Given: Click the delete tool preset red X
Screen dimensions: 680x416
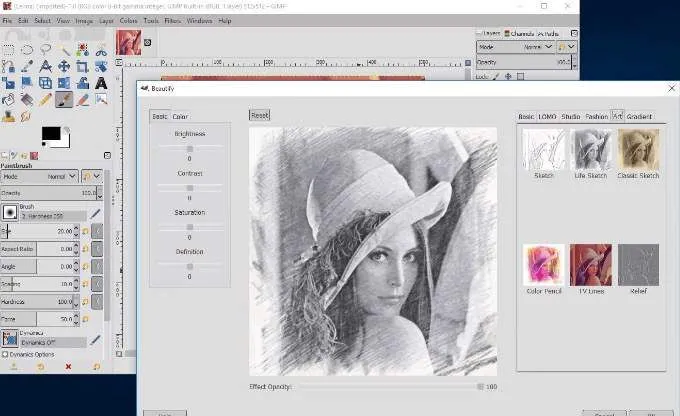Looking at the screenshot, I should pyautogui.click(x=68, y=367).
